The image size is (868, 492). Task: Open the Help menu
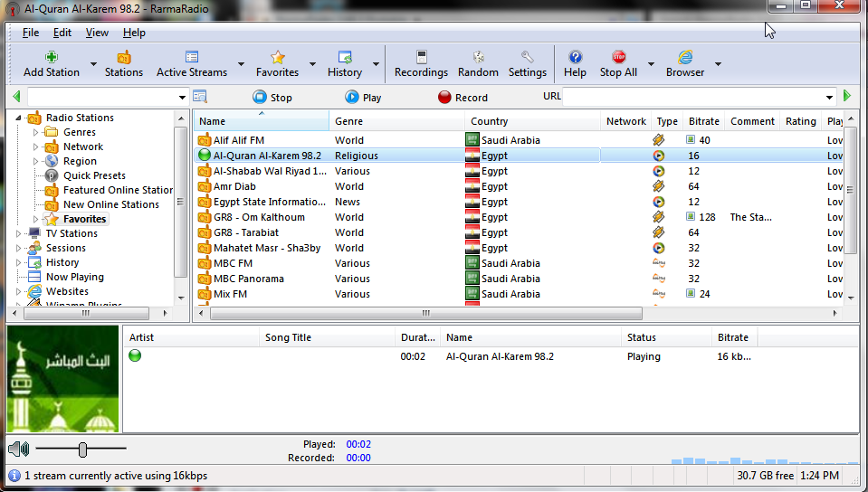134,33
